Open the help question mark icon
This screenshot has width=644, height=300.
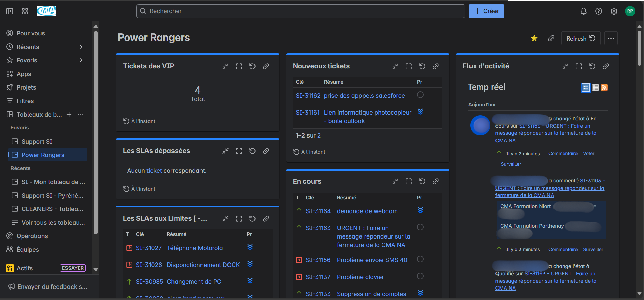[x=599, y=11]
